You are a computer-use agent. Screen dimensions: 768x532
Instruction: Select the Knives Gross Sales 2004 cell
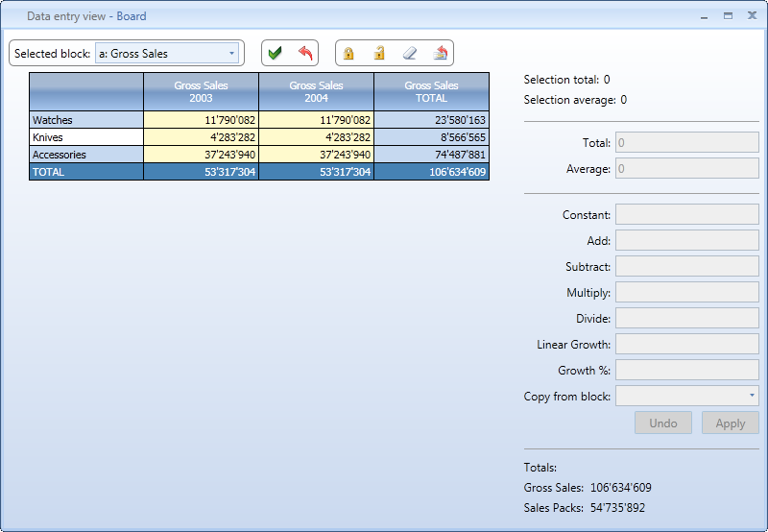point(316,137)
